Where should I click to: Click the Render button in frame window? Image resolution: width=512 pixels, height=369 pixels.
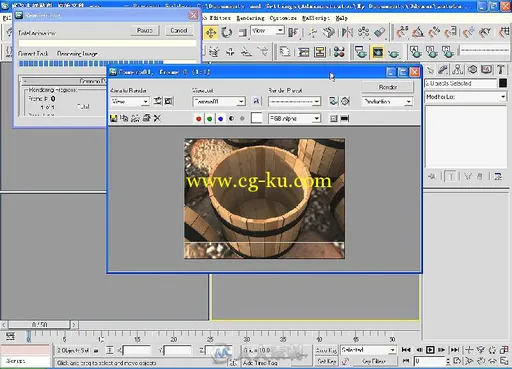tap(388, 87)
